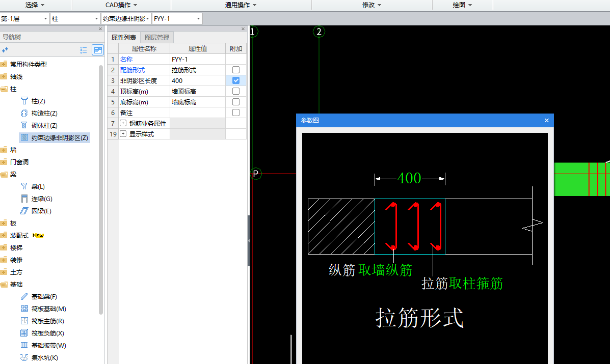The height and width of the screenshot is (364, 610).
Task: Click the panel splitter collapse handle
Action: [x=249, y=241]
